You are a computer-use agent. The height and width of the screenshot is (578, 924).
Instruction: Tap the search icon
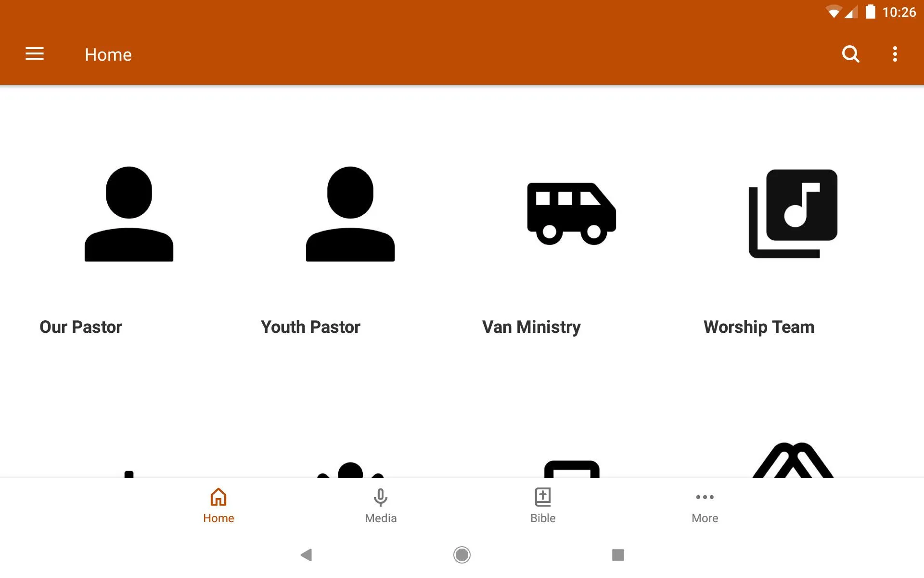coord(850,54)
